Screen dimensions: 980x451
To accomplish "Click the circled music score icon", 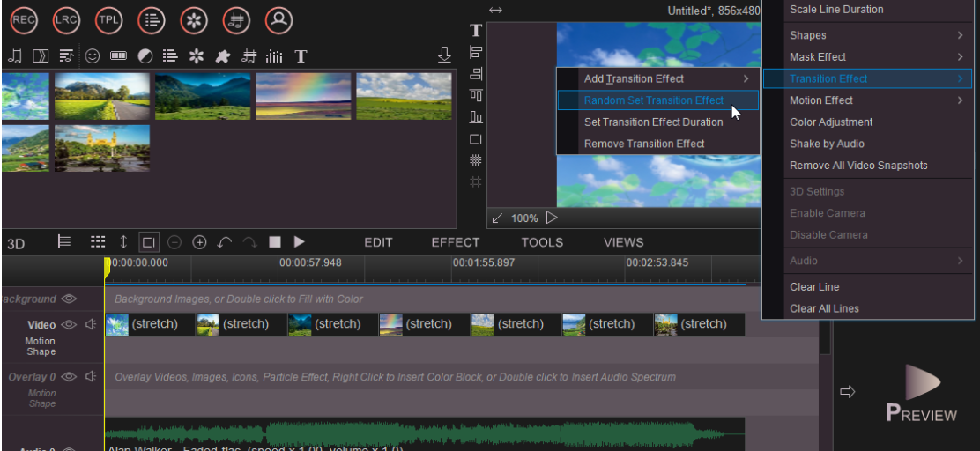I will [x=236, y=20].
